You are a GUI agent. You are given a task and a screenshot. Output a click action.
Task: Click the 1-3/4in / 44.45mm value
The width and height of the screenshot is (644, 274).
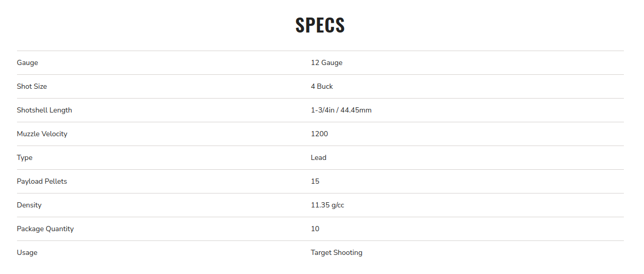pyautogui.click(x=341, y=110)
